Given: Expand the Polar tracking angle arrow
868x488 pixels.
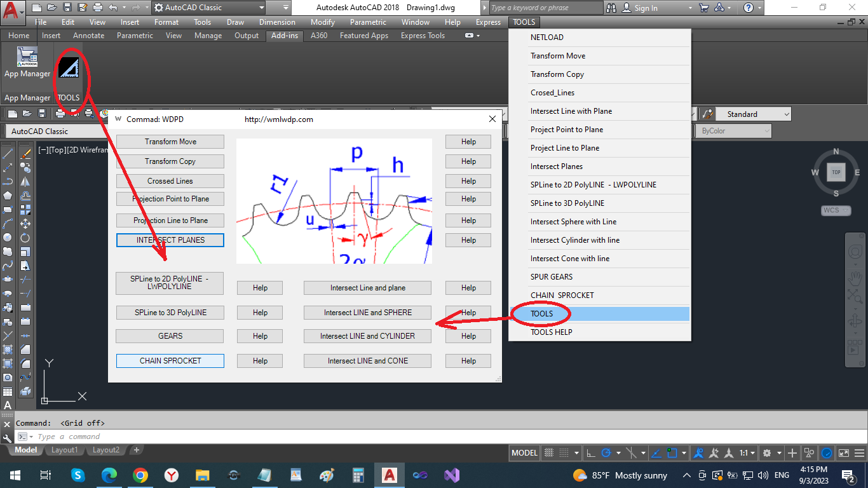Looking at the screenshot, I should [618, 453].
